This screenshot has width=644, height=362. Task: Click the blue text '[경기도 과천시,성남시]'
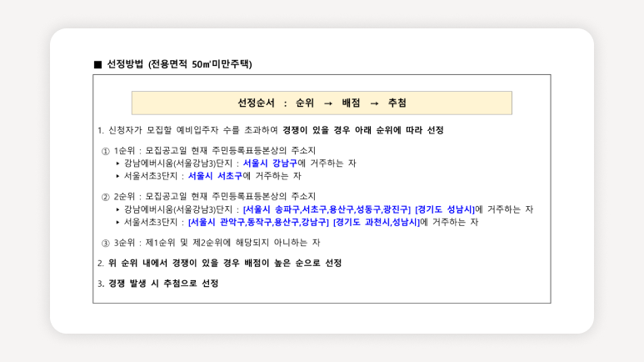click(x=377, y=223)
